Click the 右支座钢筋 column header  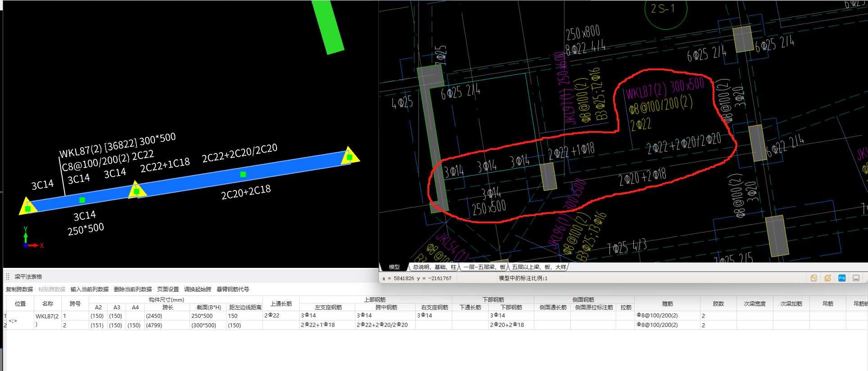434,308
